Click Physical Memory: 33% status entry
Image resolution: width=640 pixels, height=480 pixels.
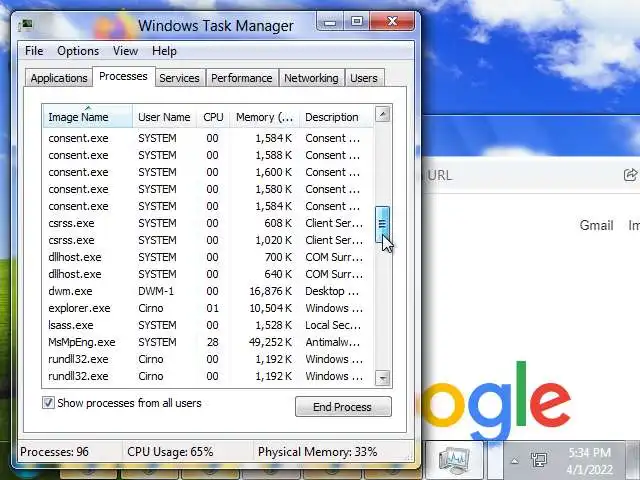pos(318,452)
